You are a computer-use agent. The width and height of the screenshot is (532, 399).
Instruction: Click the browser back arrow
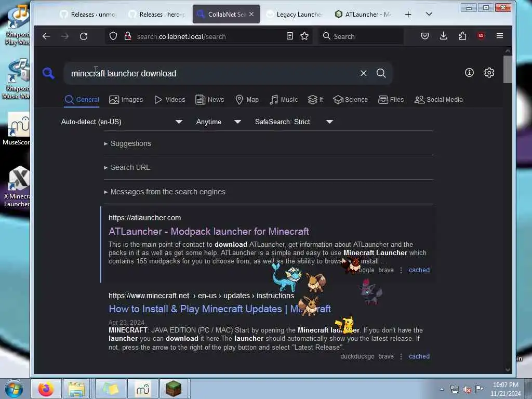(x=46, y=36)
